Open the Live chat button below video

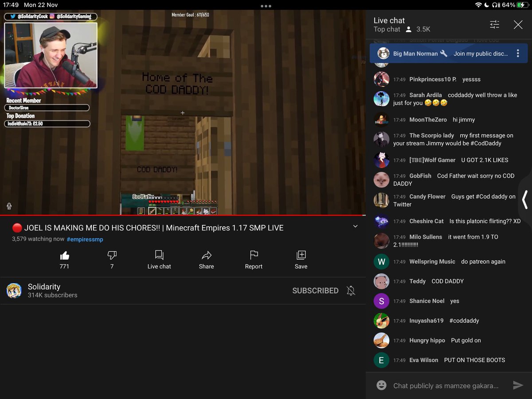coord(159,260)
